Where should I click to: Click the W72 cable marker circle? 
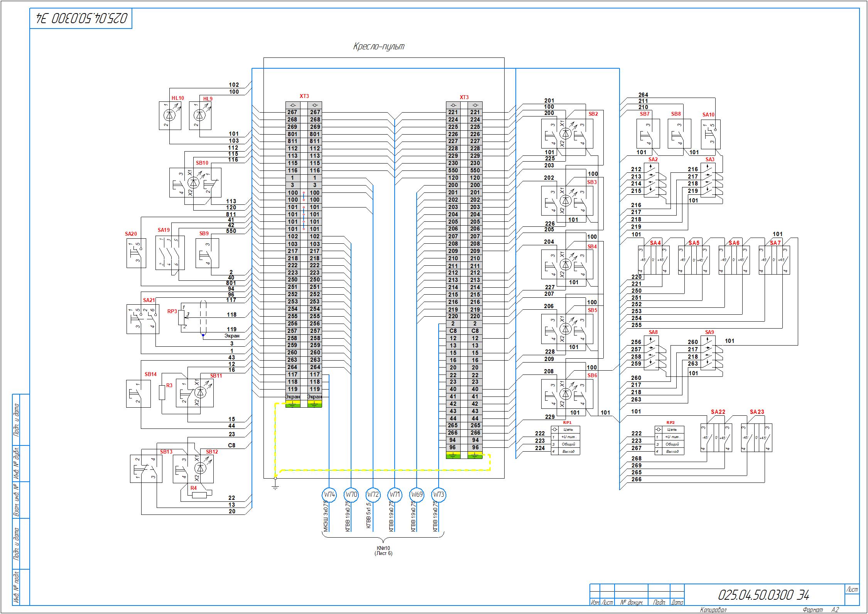[373, 494]
